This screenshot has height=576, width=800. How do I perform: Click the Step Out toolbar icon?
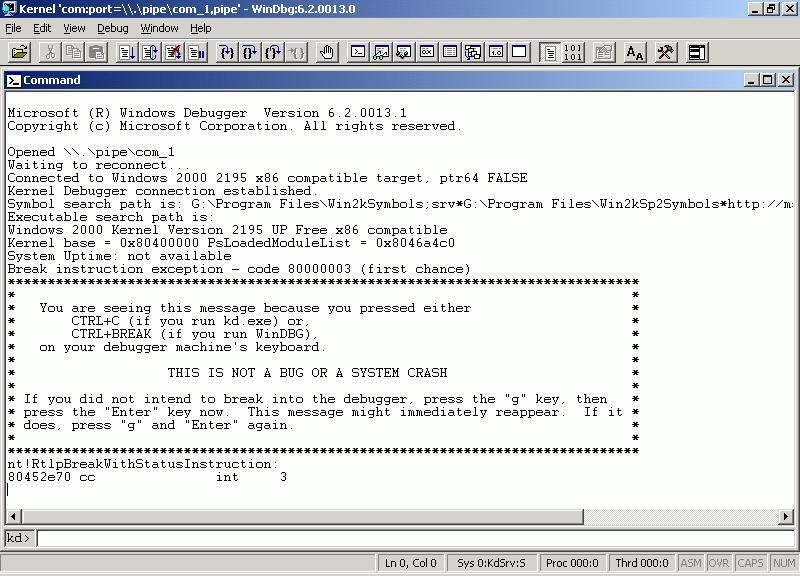click(x=273, y=52)
